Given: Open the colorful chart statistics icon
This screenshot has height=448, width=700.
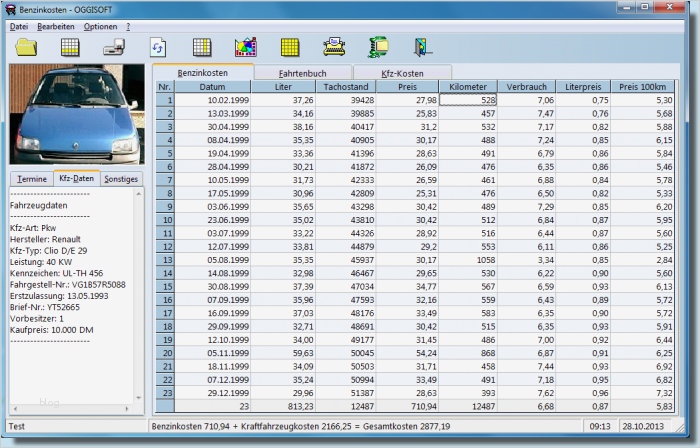Looking at the screenshot, I should click(x=245, y=46).
